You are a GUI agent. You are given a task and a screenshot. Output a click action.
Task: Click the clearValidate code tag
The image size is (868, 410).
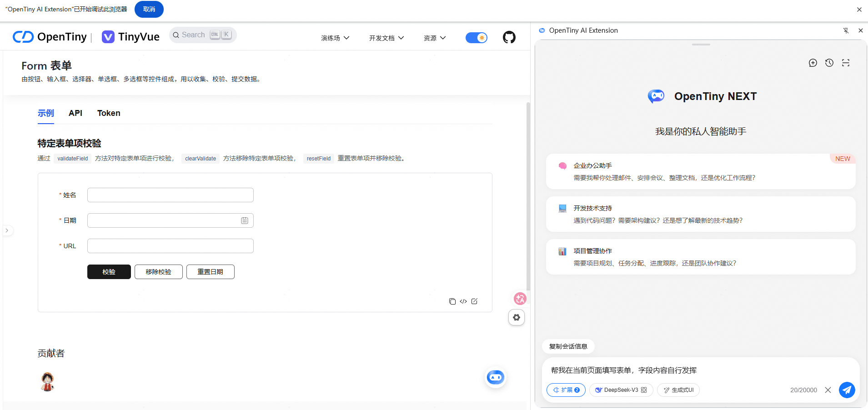click(x=201, y=159)
